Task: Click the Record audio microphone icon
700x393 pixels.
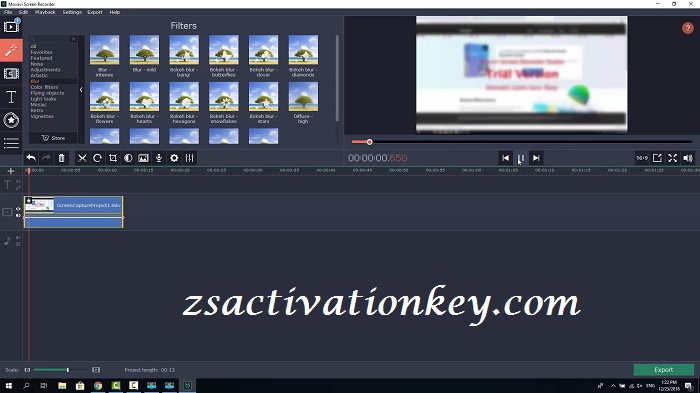Action: point(158,158)
